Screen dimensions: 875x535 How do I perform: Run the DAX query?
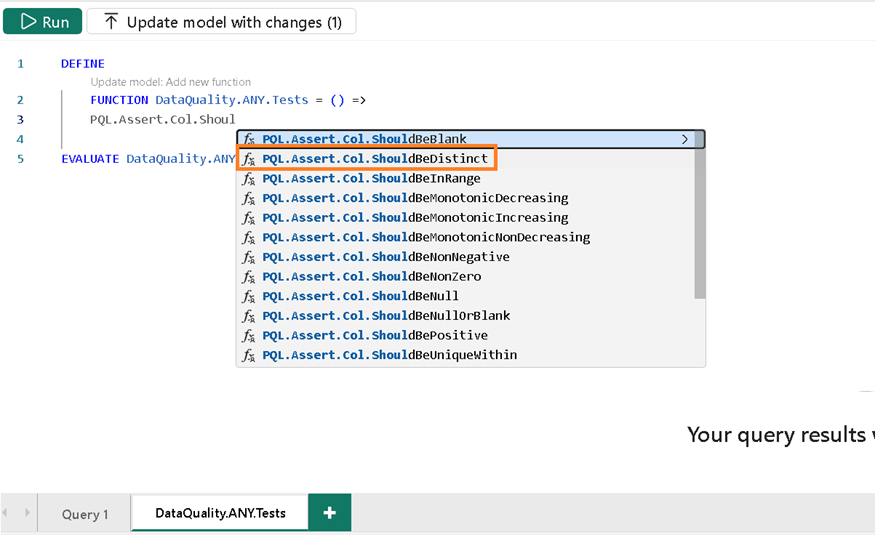(x=42, y=22)
